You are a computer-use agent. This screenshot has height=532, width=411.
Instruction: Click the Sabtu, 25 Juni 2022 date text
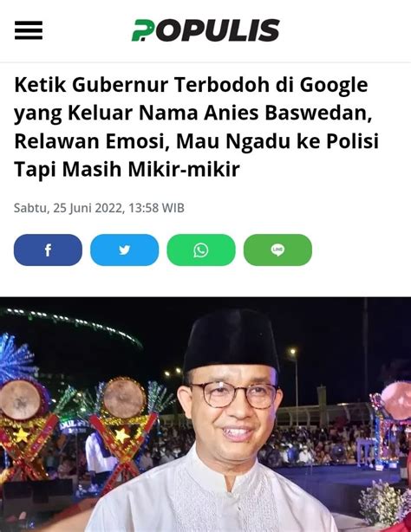pyautogui.click(x=68, y=208)
